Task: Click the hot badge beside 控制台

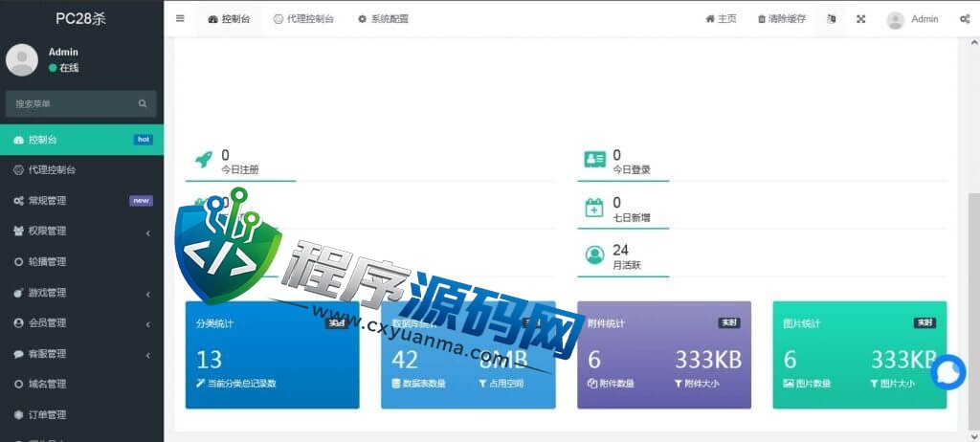Action: click(x=144, y=140)
